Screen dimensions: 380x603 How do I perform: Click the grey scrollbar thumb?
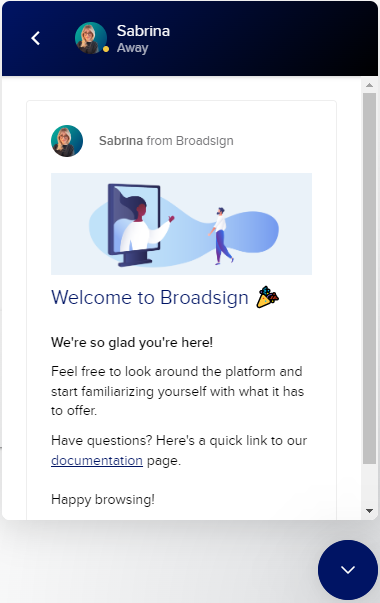(x=370, y=278)
